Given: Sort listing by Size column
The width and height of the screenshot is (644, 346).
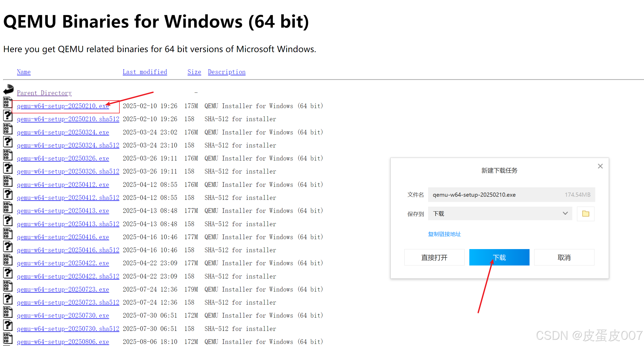Looking at the screenshot, I should 194,72.
